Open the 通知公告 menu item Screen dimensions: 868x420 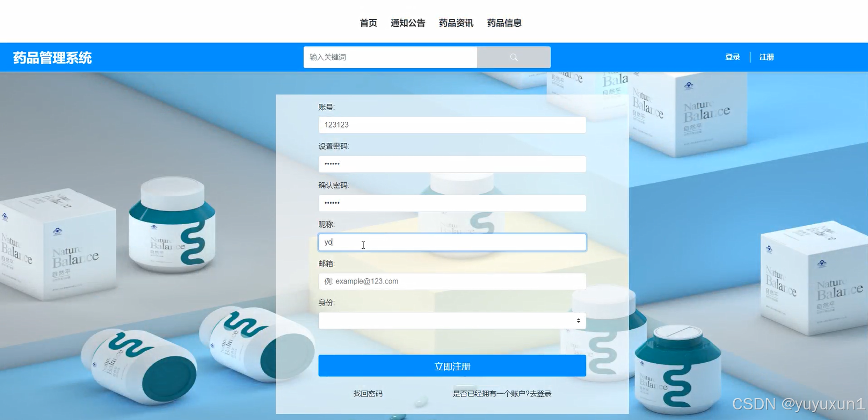(408, 23)
